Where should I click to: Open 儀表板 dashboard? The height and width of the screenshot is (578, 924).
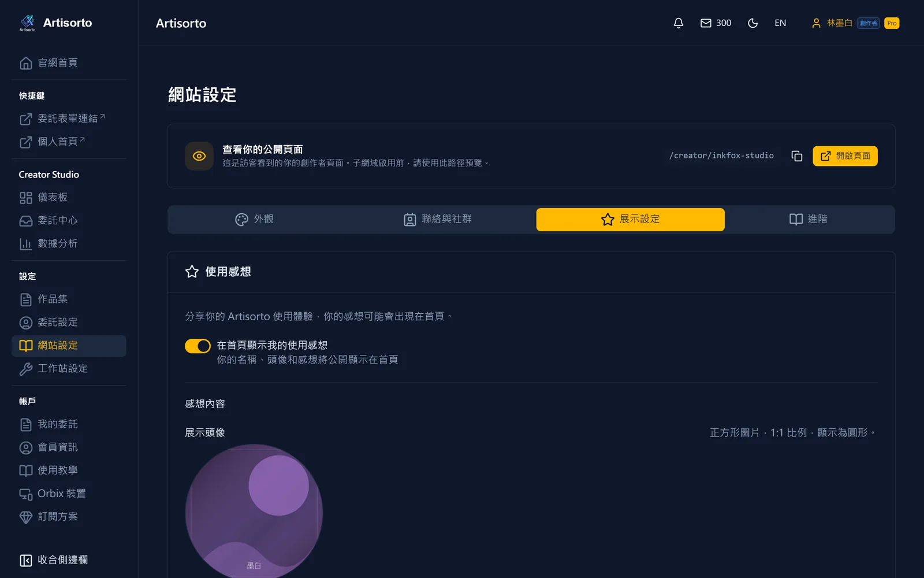69,198
